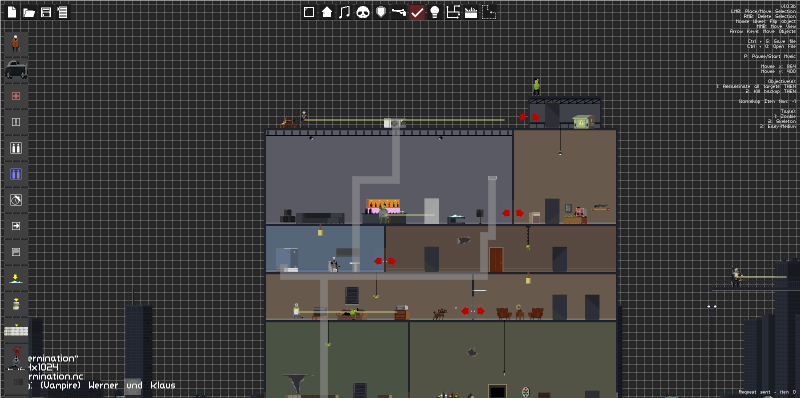The width and height of the screenshot is (800, 398).
Task: Click the red arrows marker on lobby floor
Action: click(x=472, y=311)
